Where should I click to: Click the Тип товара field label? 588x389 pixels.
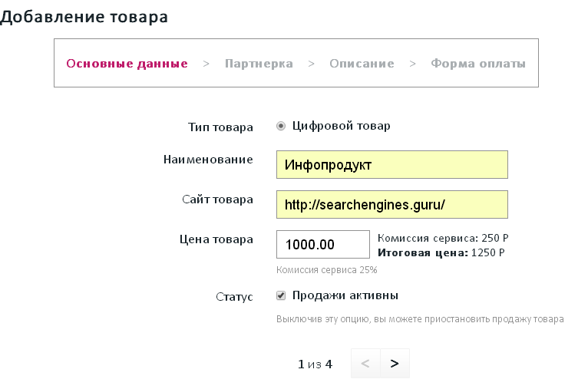coord(220,127)
